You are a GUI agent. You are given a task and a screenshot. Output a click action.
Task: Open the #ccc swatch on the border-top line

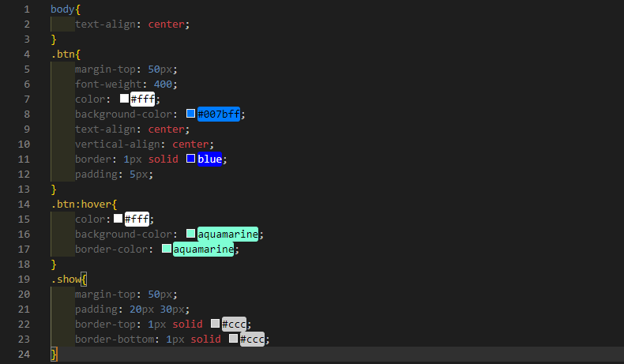tap(215, 324)
